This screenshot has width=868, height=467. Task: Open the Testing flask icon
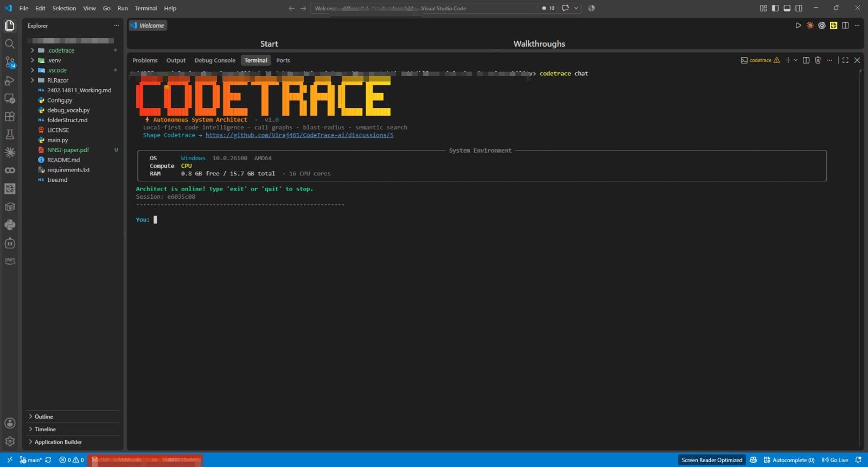[x=10, y=134]
